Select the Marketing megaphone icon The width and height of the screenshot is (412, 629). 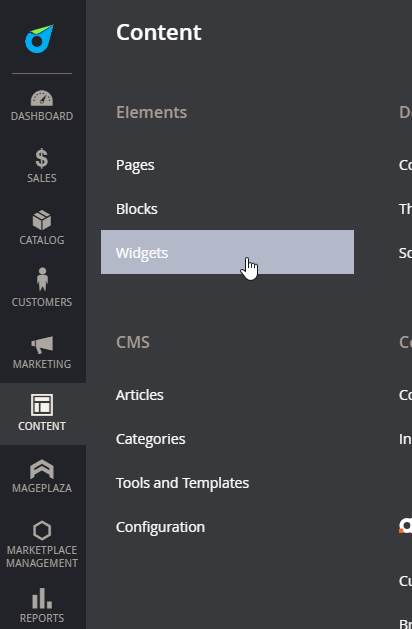pos(42,345)
